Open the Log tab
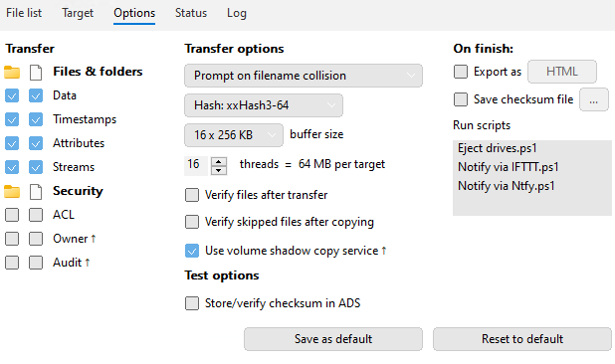 click(237, 13)
